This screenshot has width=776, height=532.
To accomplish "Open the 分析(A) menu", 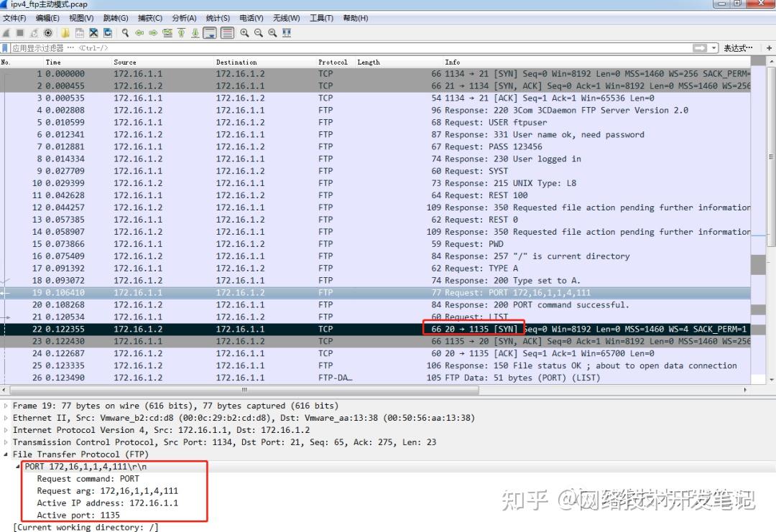I will [x=185, y=18].
